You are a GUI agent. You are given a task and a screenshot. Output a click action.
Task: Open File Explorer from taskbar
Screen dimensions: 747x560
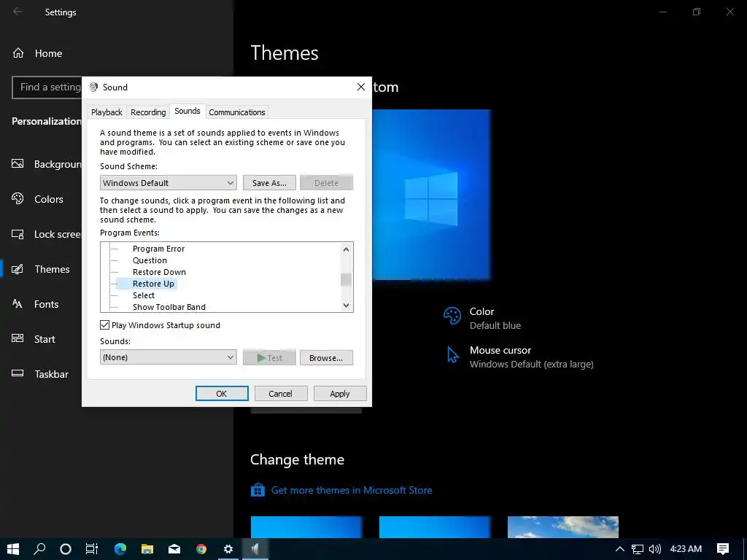point(147,549)
